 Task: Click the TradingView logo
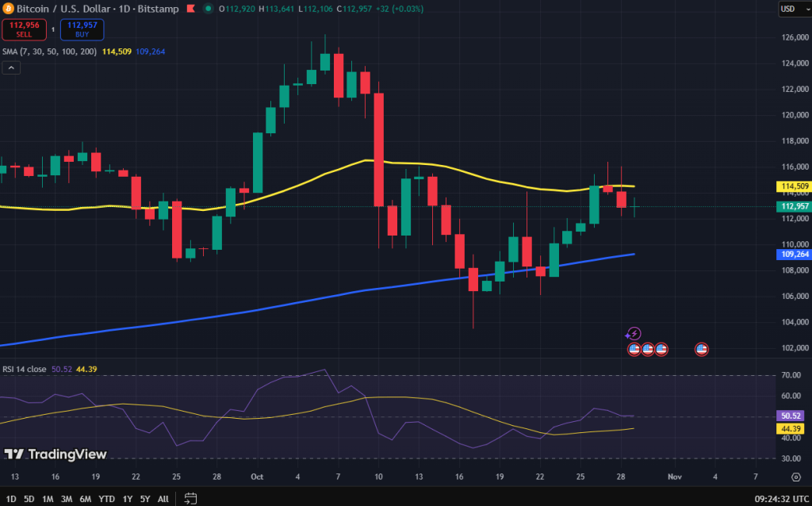point(56,454)
